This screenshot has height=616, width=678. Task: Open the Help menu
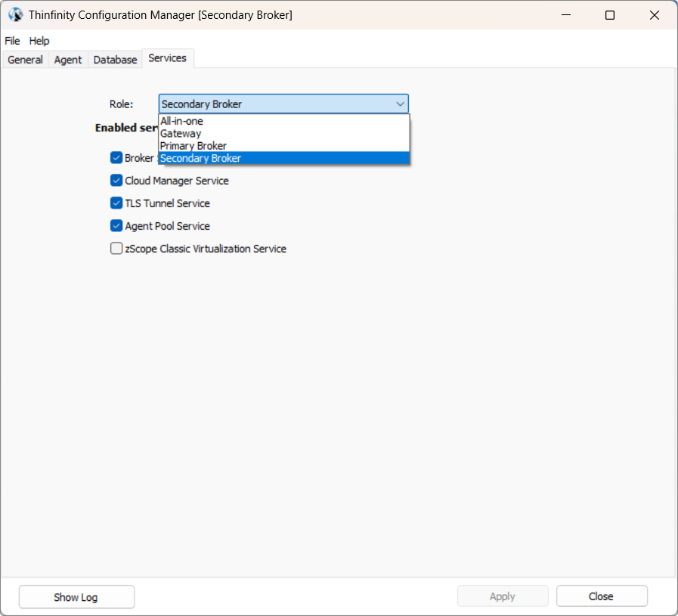pyautogui.click(x=39, y=41)
